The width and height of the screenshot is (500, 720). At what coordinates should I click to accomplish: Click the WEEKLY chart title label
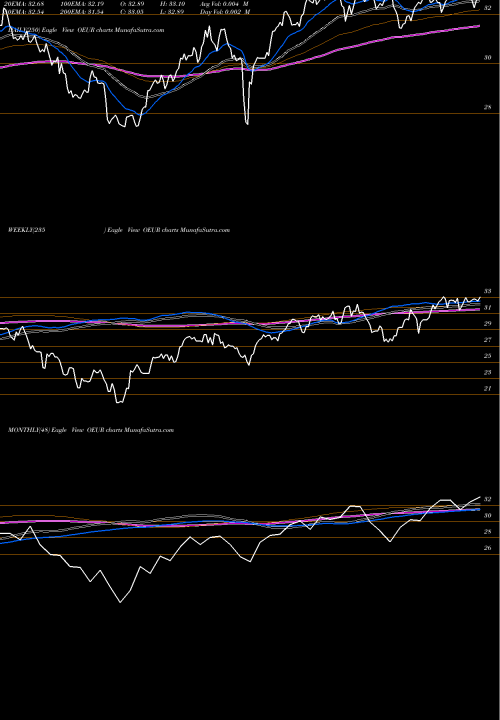pos(118,230)
